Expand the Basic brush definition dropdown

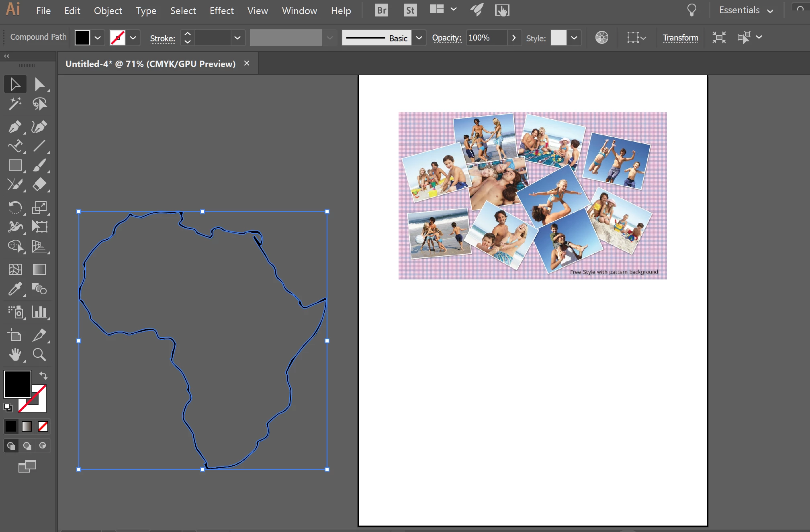pos(419,38)
